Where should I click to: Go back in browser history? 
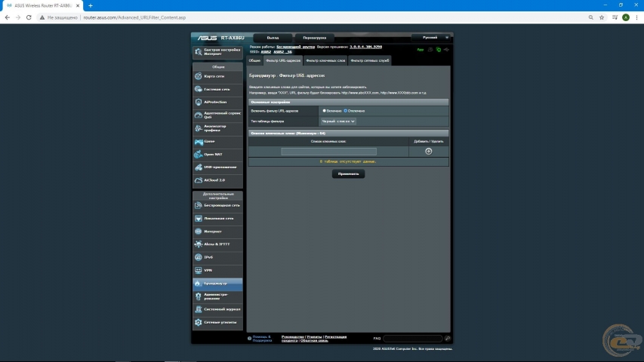pyautogui.click(x=8, y=17)
